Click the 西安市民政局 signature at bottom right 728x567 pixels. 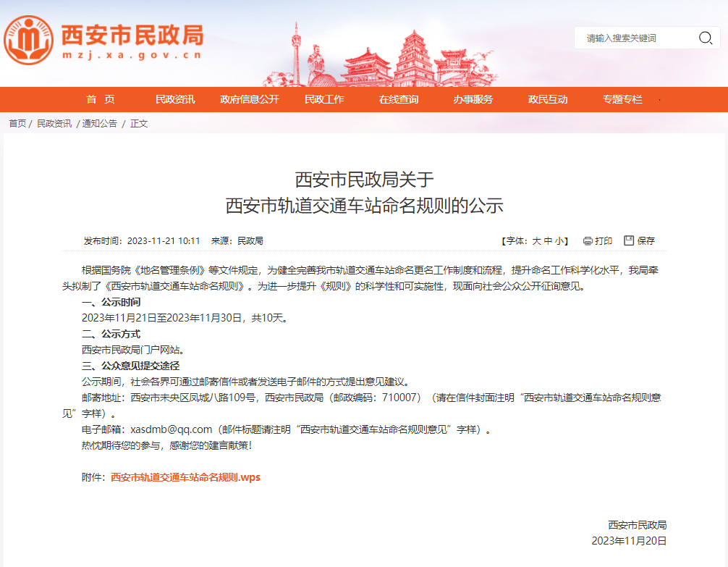[638, 525]
